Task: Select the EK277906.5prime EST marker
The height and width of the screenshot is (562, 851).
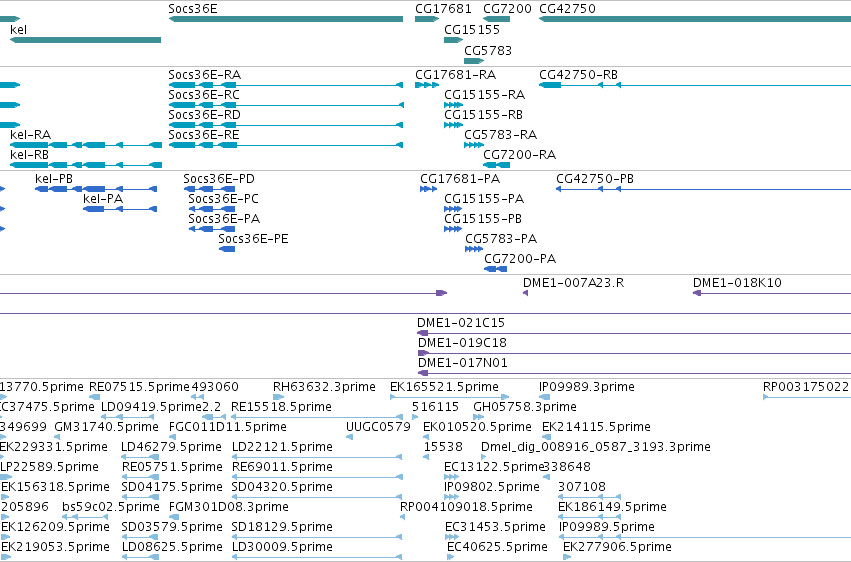Action: 567,557
